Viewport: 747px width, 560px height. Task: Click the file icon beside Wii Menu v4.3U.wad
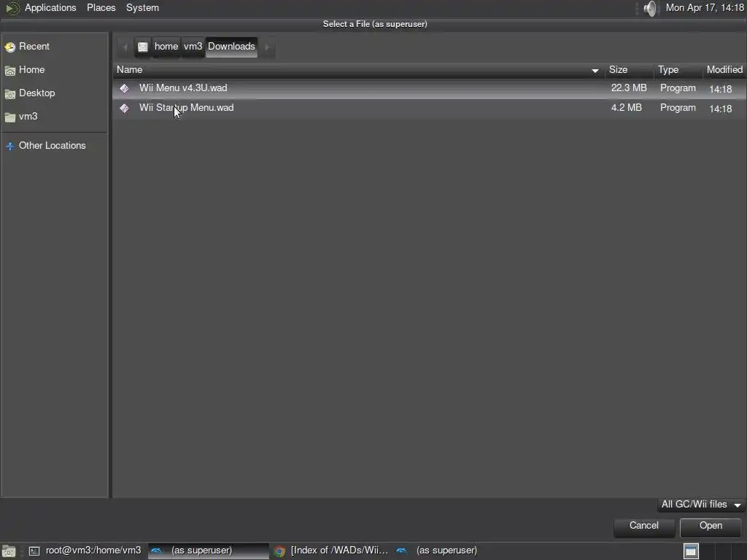point(124,88)
